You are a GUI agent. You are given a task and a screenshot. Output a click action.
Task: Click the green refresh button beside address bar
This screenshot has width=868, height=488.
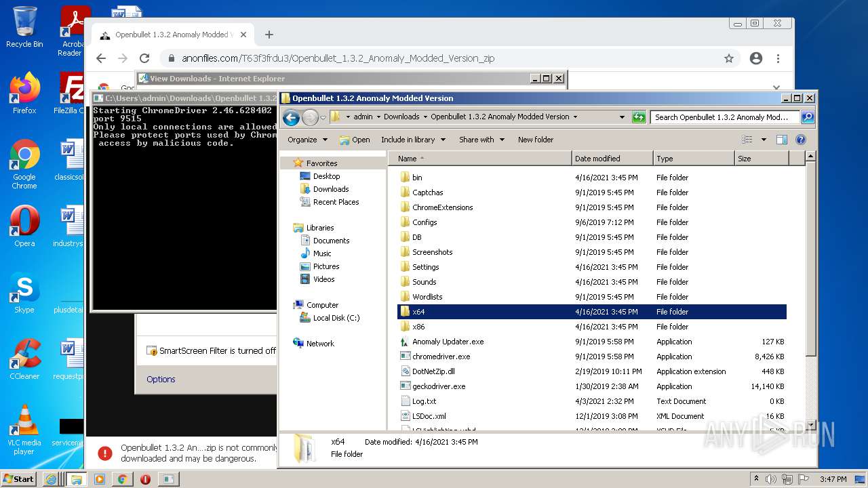point(639,117)
